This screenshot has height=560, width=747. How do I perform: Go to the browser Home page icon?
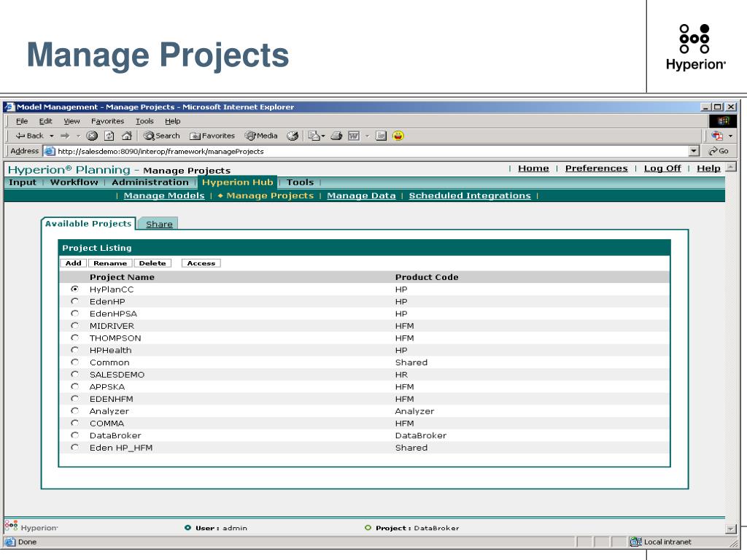(127, 136)
